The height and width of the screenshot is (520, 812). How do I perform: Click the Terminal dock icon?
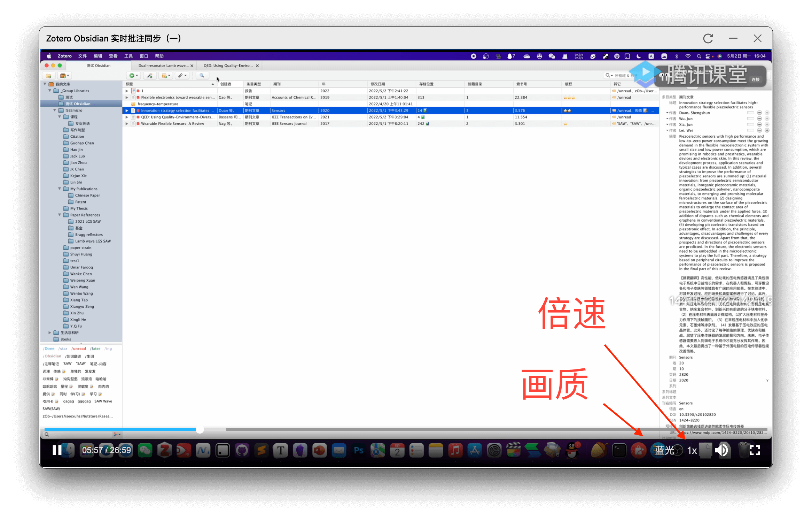619,450
